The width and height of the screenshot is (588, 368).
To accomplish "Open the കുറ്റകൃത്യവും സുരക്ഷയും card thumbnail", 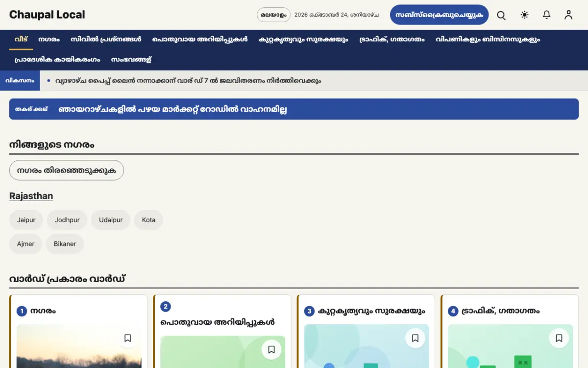I will (x=367, y=346).
